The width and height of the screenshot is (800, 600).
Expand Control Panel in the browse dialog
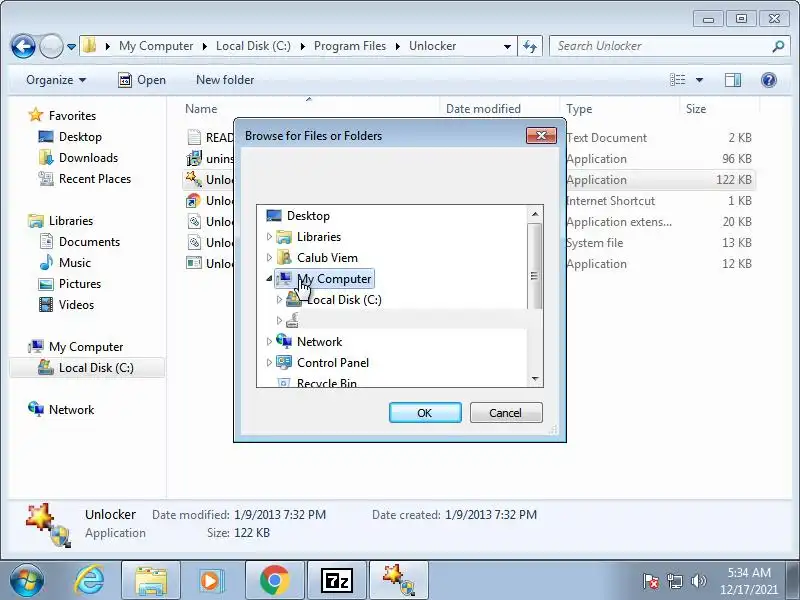pyautogui.click(x=269, y=363)
